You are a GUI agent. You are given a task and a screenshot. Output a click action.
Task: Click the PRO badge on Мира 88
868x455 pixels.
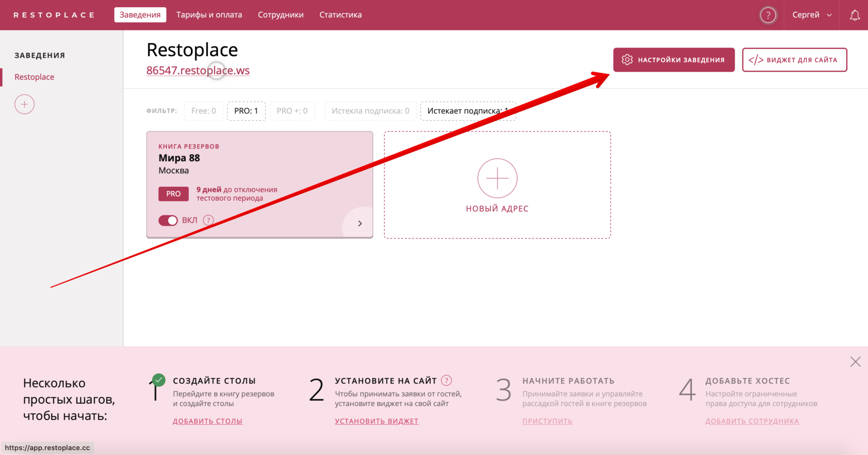pyautogui.click(x=174, y=194)
